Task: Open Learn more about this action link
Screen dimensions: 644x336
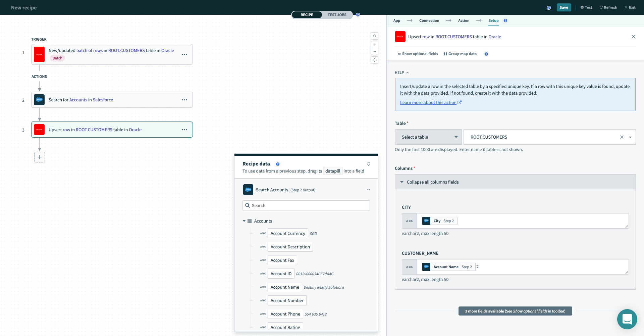Action: click(428, 103)
